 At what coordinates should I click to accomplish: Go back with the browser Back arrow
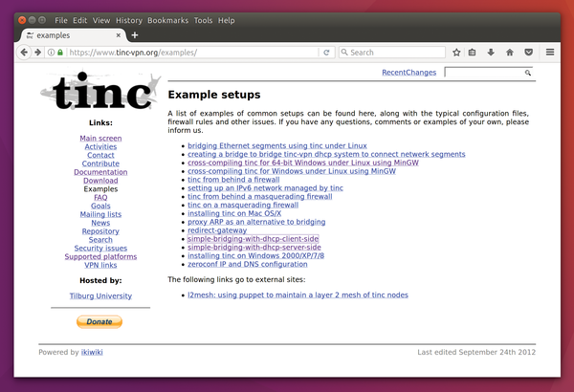tap(24, 53)
